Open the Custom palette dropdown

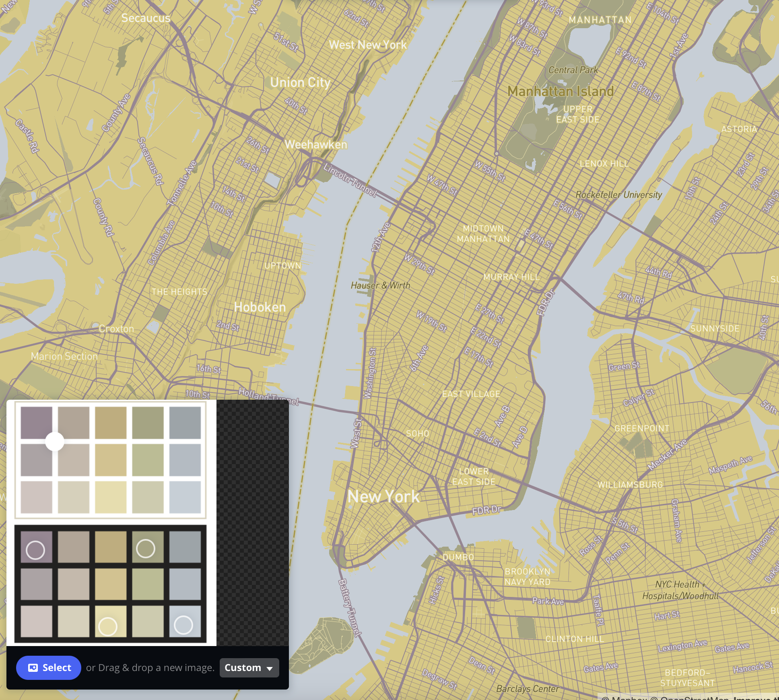click(249, 667)
